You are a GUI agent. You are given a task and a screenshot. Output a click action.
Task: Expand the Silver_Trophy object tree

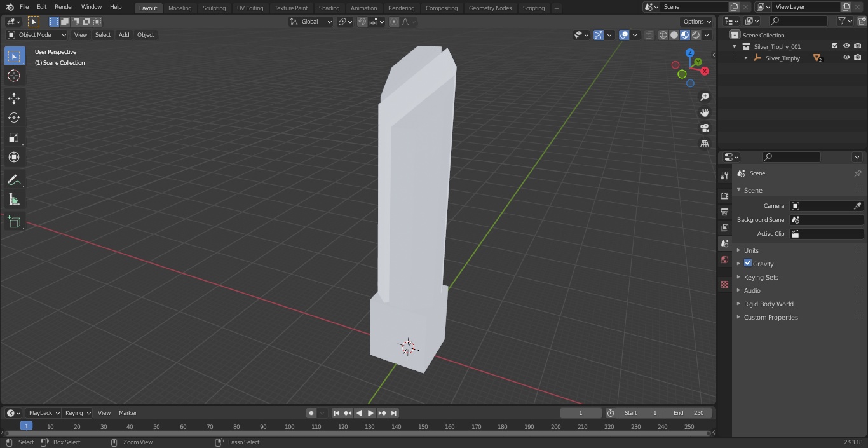[x=746, y=58]
